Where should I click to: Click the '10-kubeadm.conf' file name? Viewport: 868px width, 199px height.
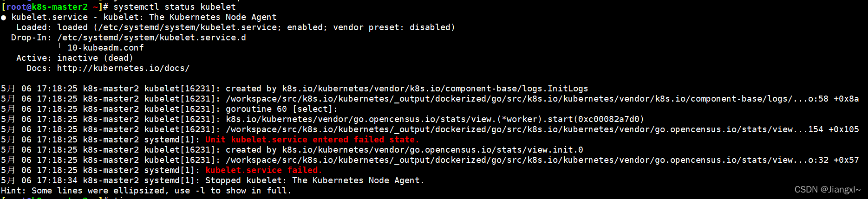105,48
